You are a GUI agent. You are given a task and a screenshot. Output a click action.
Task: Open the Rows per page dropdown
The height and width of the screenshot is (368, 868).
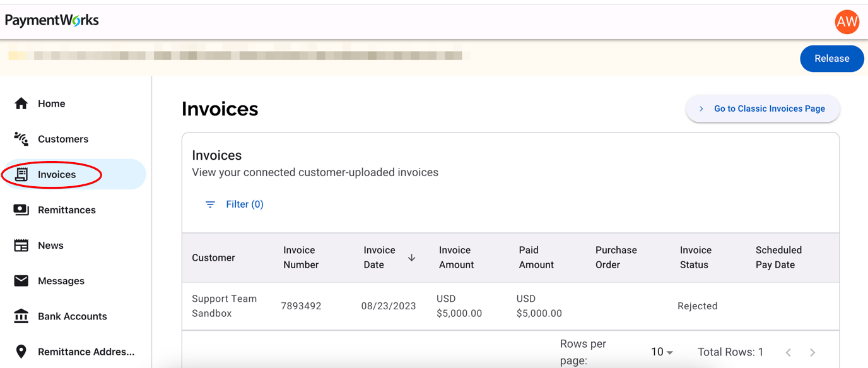click(x=661, y=352)
